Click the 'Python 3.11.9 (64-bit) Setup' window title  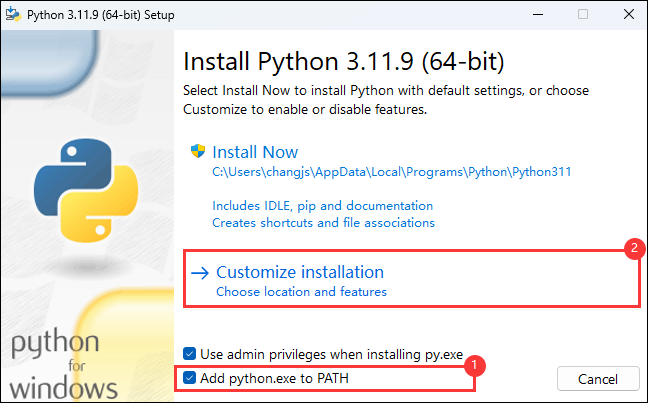click(x=100, y=15)
